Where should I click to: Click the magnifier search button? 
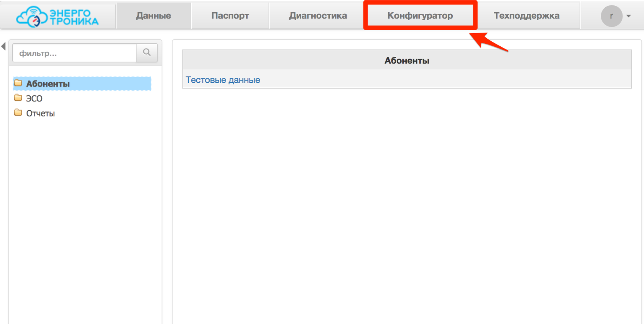click(147, 52)
